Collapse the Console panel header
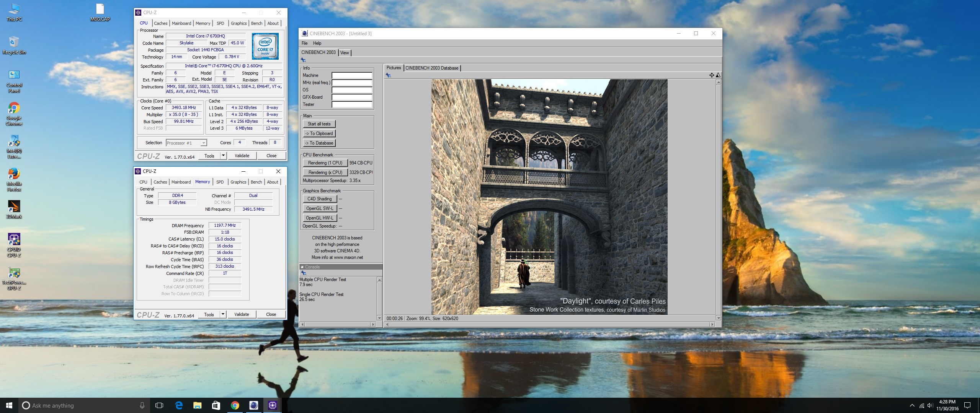This screenshot has height=413, width=980. tap(302, 267)
